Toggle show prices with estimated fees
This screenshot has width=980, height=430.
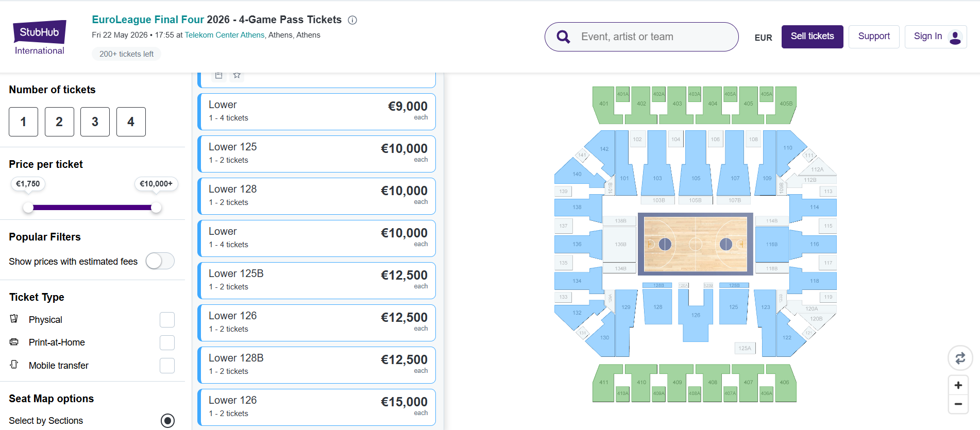(160, 261)
